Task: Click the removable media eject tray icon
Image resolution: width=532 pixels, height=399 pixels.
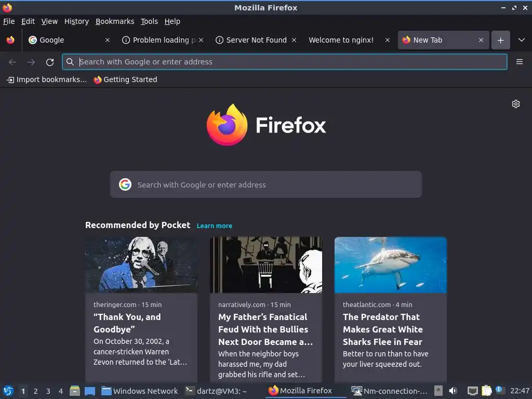Action: click(x=438, y=391)
